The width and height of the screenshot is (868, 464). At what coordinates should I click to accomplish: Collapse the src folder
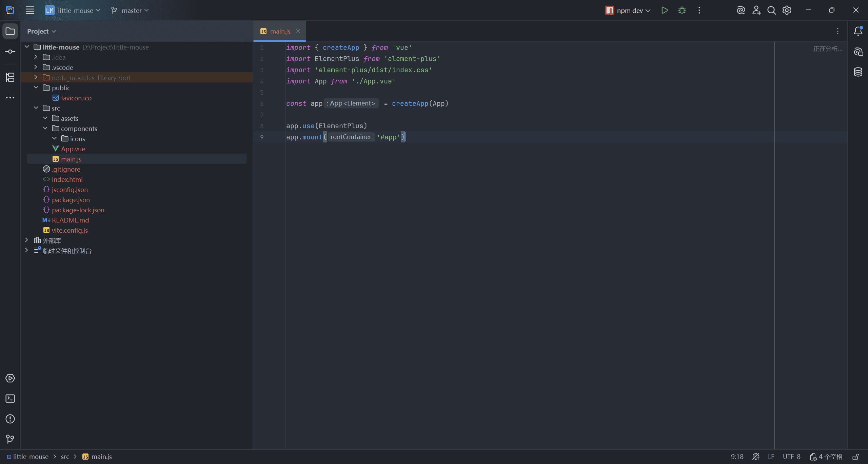click(36, 108)
